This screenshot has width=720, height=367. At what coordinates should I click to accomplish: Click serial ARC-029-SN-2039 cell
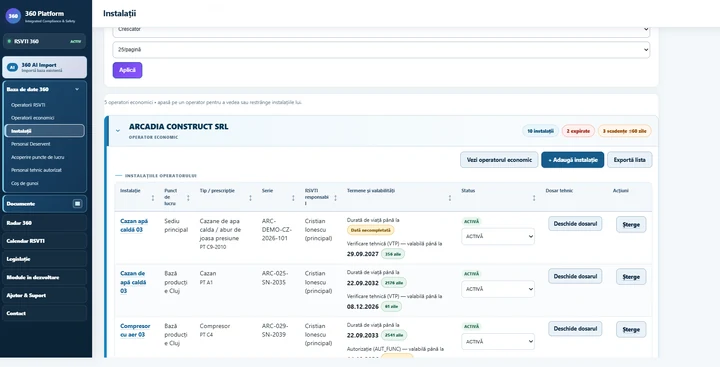275,330
